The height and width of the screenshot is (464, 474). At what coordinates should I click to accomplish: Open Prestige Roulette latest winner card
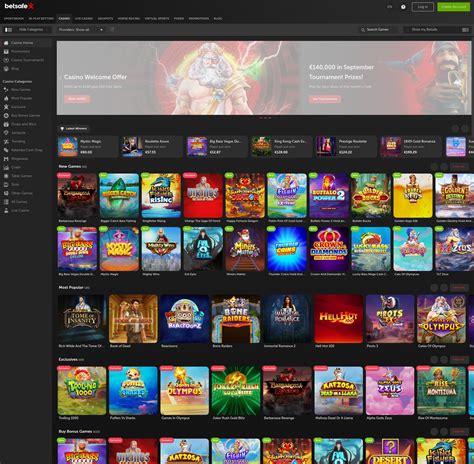pos(346,147)
